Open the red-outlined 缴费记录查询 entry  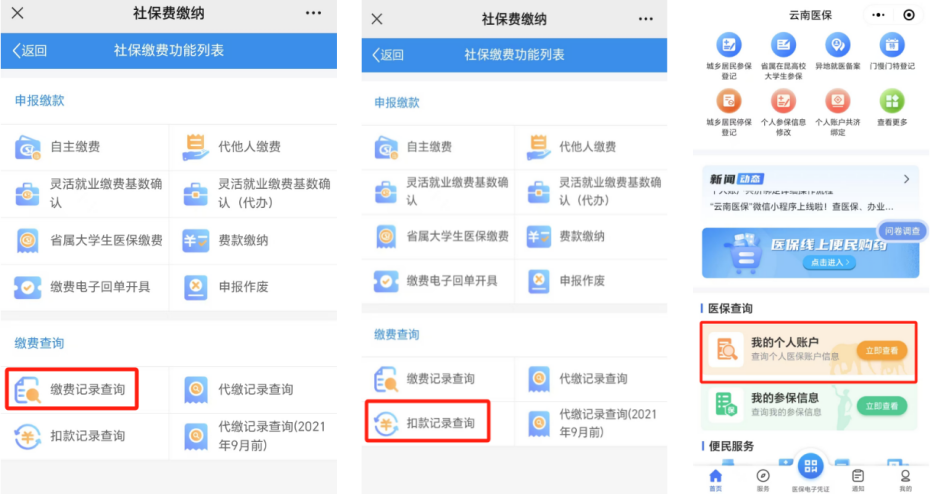coord(72,389)
